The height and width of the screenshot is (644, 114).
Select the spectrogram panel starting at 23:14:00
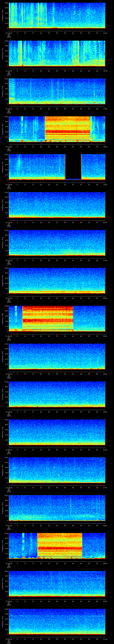[x=57, y=16]
